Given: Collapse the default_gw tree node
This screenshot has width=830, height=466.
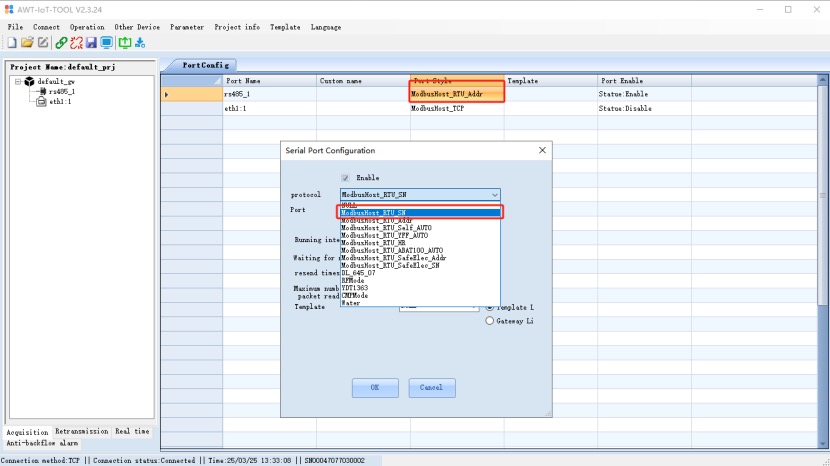Looking at the screenshot, I should pos(18,81).
